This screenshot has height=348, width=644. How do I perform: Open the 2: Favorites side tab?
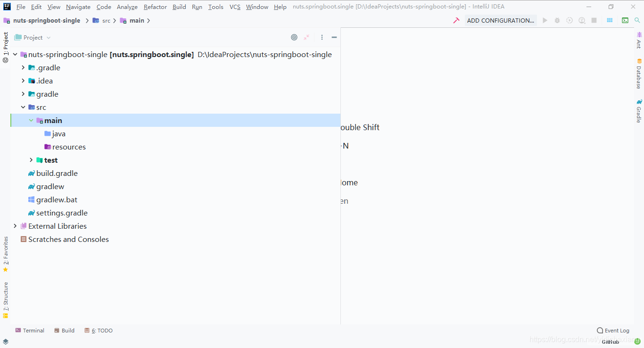point(6,254)
